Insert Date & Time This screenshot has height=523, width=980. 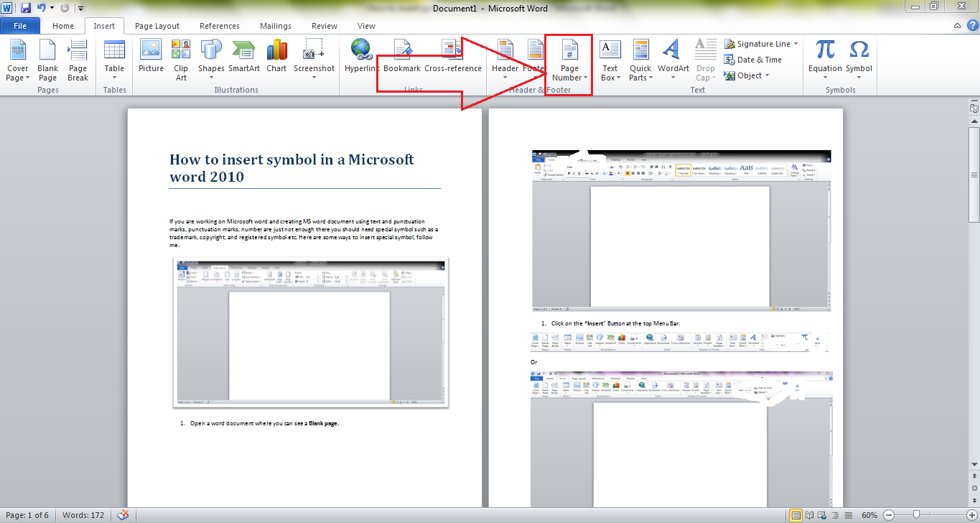click(753, 60)
